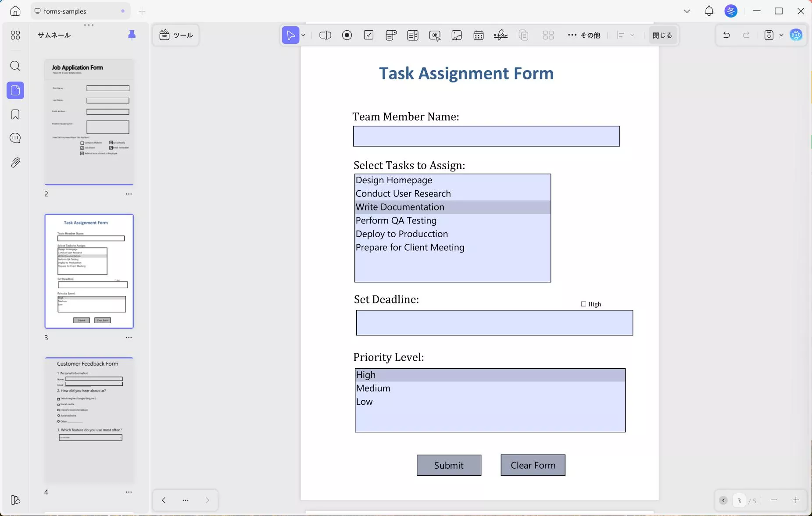
Task: Click the Submit button
Action: 449,465
